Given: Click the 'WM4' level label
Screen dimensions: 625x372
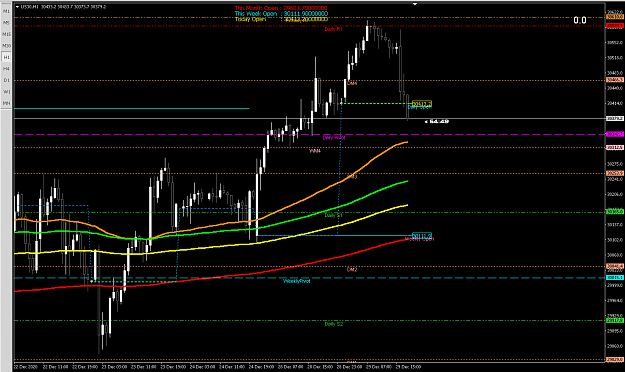Looking at the screenshot, I should click(x=315, y=151).
